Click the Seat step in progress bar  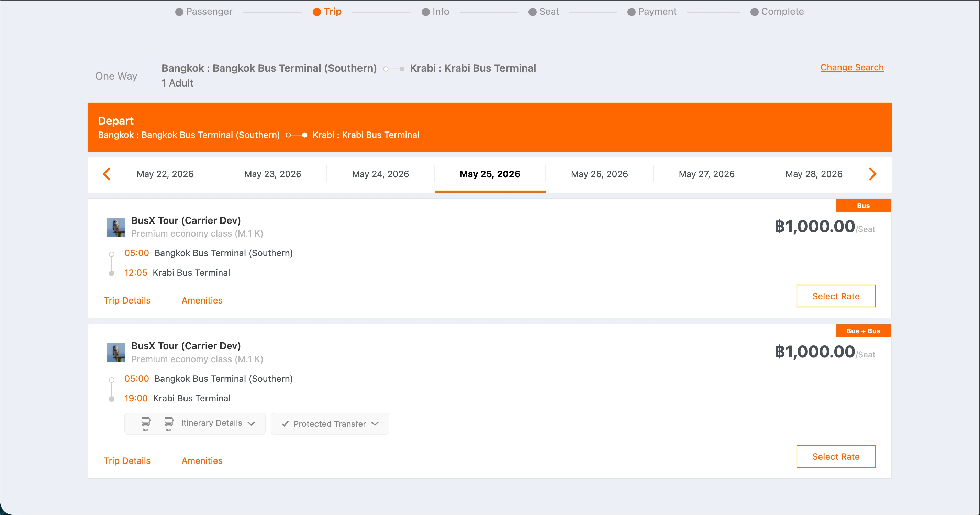(x=544, y=12)
